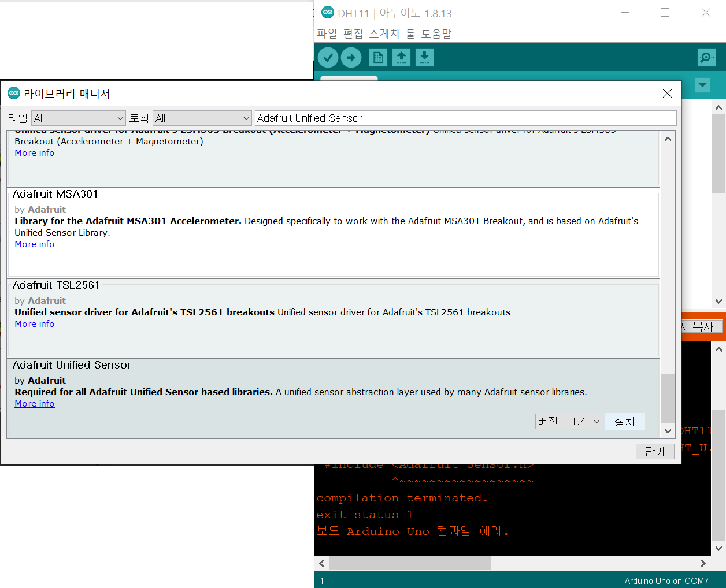Click 'exit status 1' console line

365,515
